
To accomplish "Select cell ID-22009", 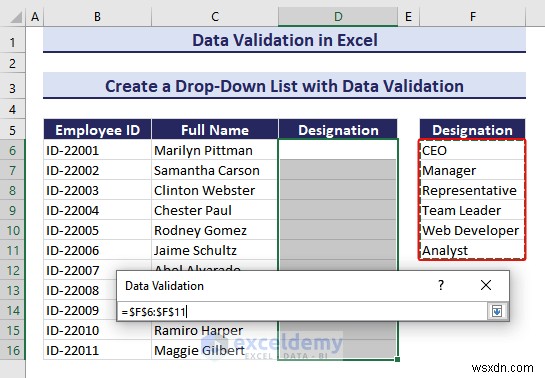I will pos(80,310).
